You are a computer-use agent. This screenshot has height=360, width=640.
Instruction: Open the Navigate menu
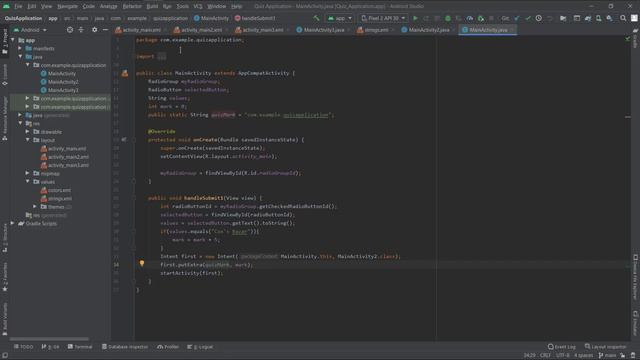coord(67,6)
